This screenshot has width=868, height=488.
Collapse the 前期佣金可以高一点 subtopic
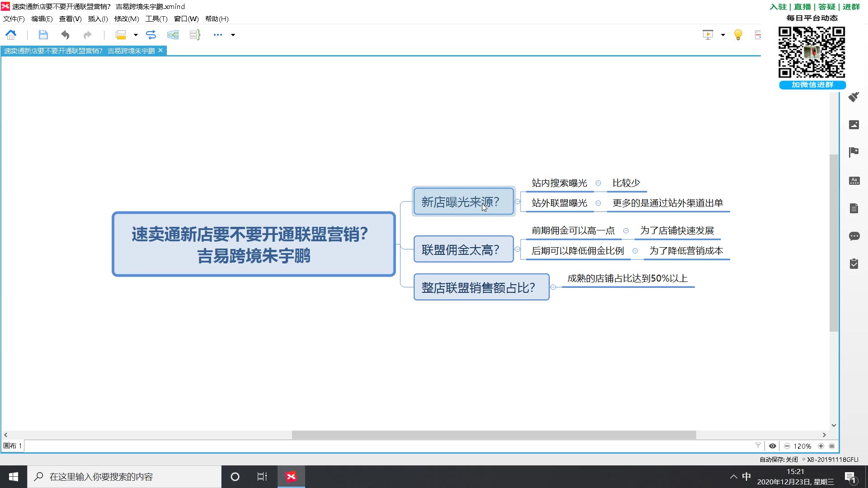(626, 230)
